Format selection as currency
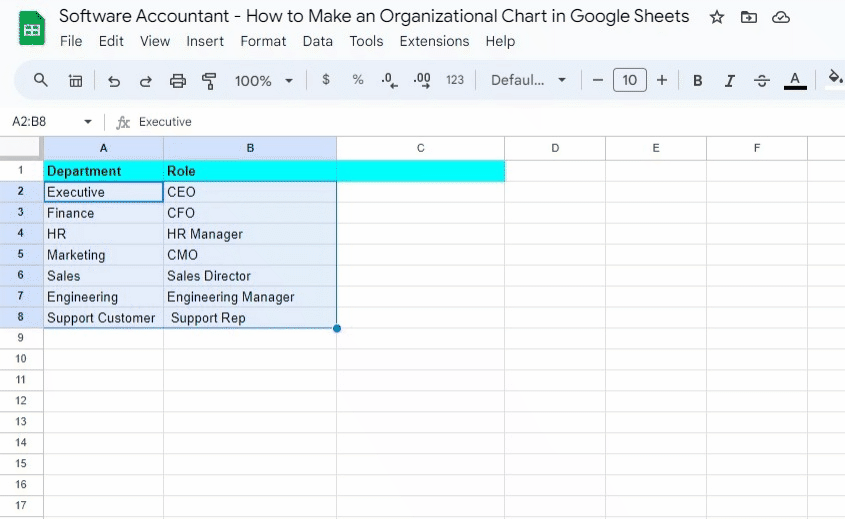Viewport: 845px width, 519px height. pyautogui.click(x=326, y=80)
